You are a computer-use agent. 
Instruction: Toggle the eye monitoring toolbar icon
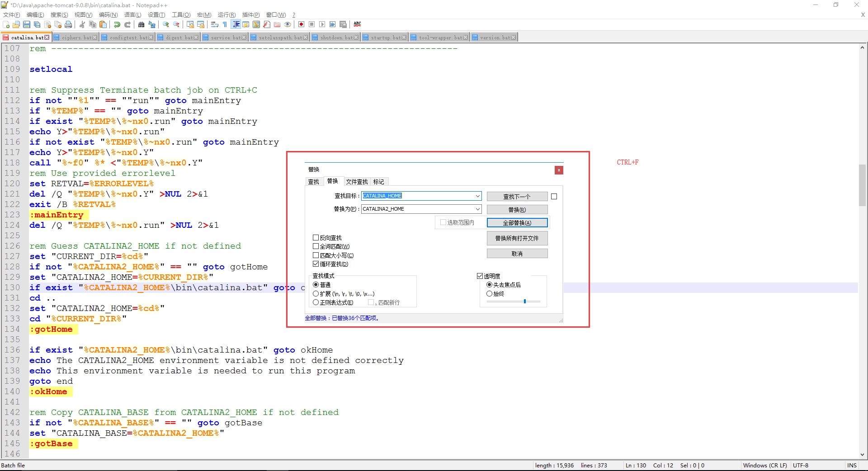288,24
